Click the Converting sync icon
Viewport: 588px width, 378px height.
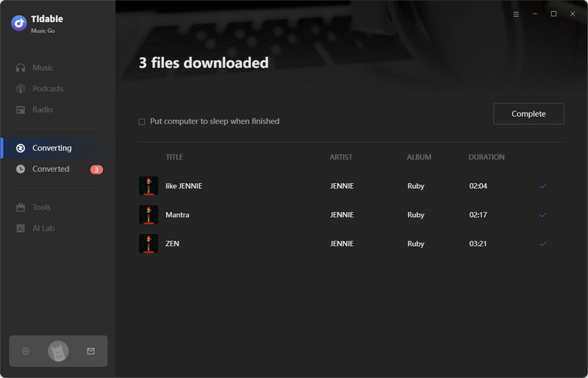pos(21,148)
